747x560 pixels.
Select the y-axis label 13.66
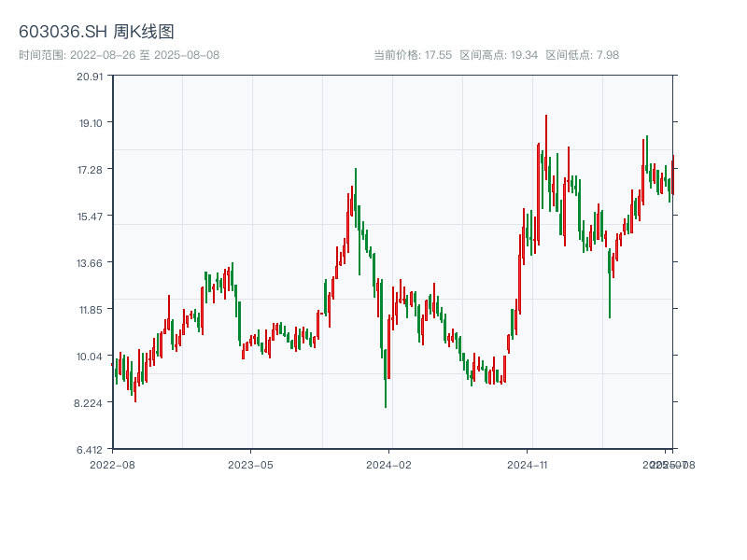90,263
